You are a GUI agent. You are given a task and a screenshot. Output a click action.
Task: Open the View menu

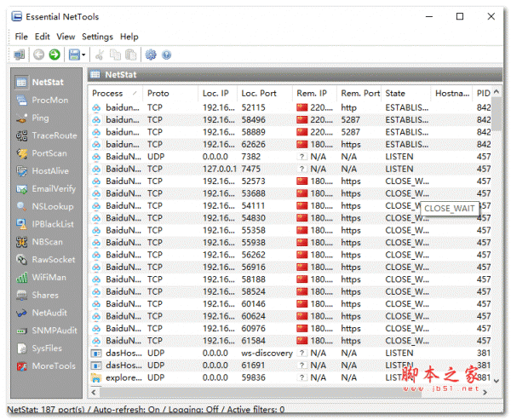[66, 37]
